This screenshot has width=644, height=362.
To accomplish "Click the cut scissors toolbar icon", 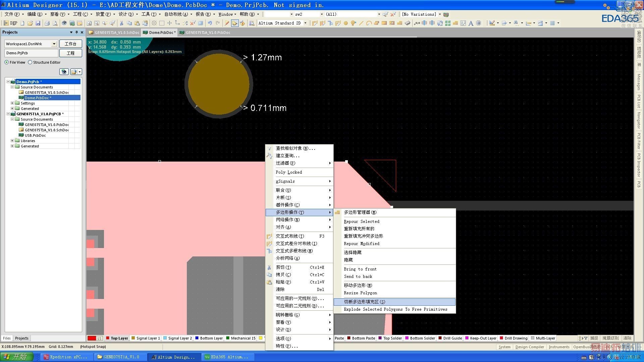I will 121,23.
